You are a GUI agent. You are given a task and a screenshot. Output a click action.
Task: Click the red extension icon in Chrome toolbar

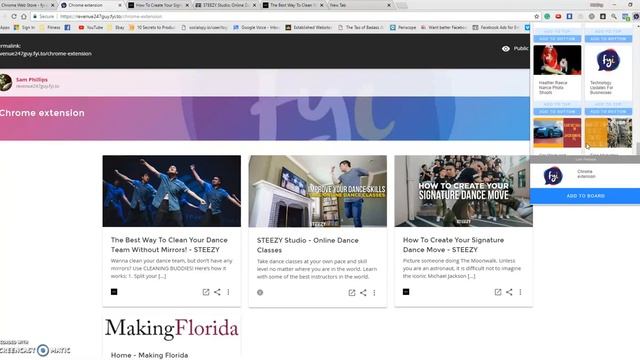point(558,16)
